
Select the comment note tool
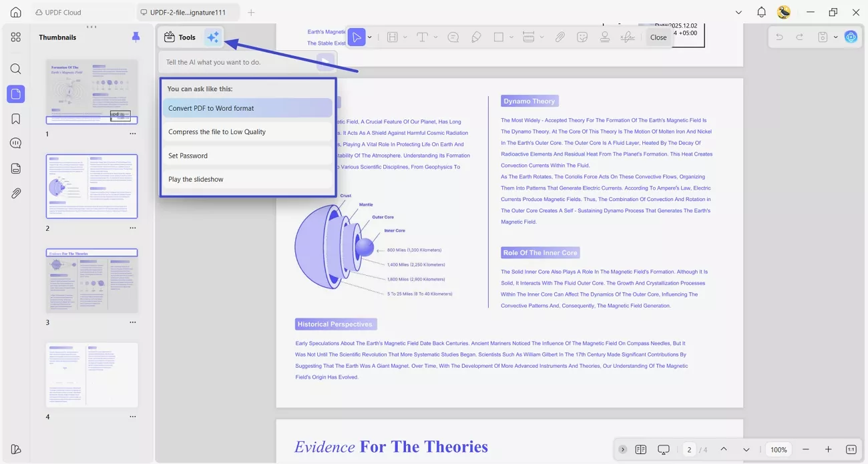453,37
